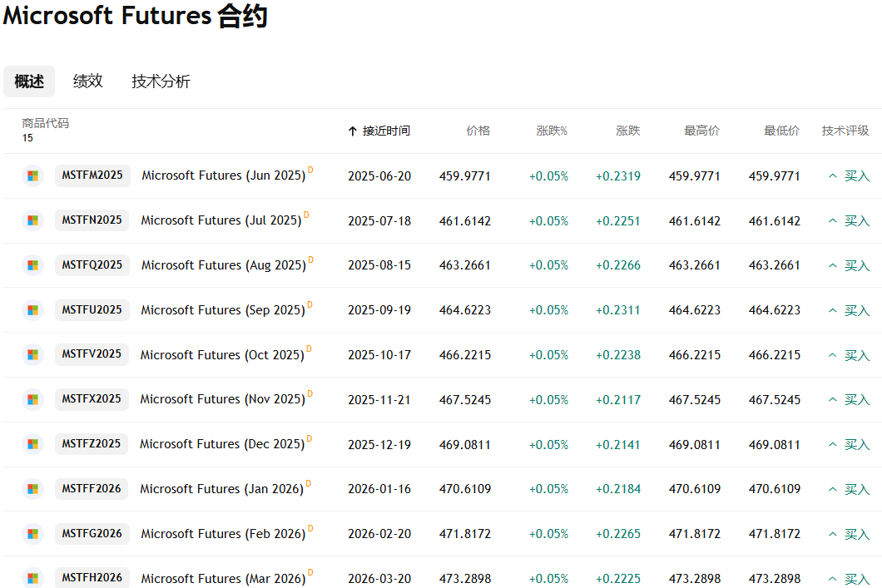Sort by the 涨跌 column header
The image size is (882, 588).
click(x=627, y=131)
